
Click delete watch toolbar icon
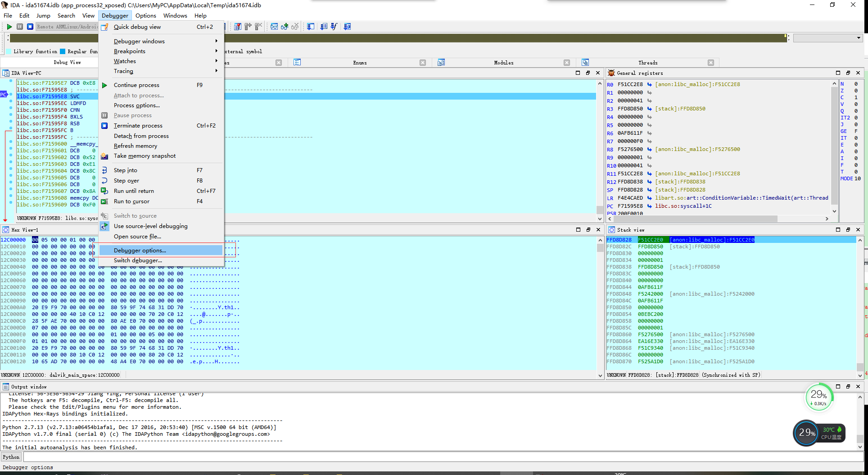point(295,27)
